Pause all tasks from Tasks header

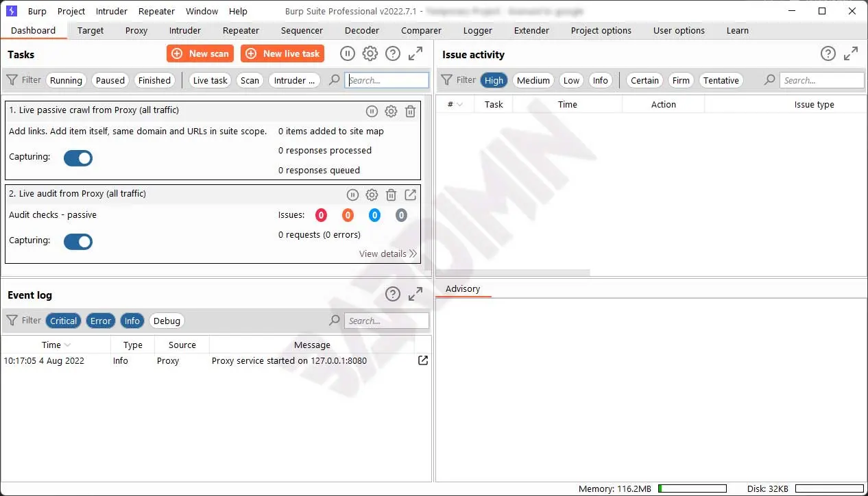pos(348,54)
